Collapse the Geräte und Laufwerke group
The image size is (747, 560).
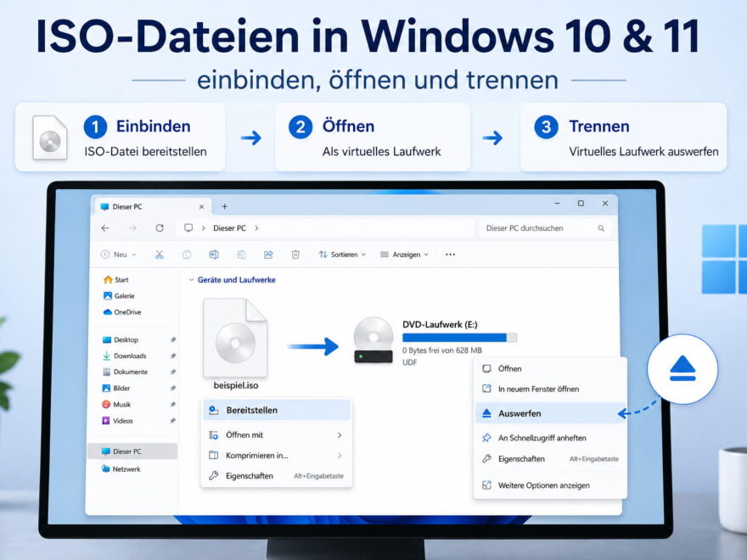pyautogui.click(x=191, y=279)
